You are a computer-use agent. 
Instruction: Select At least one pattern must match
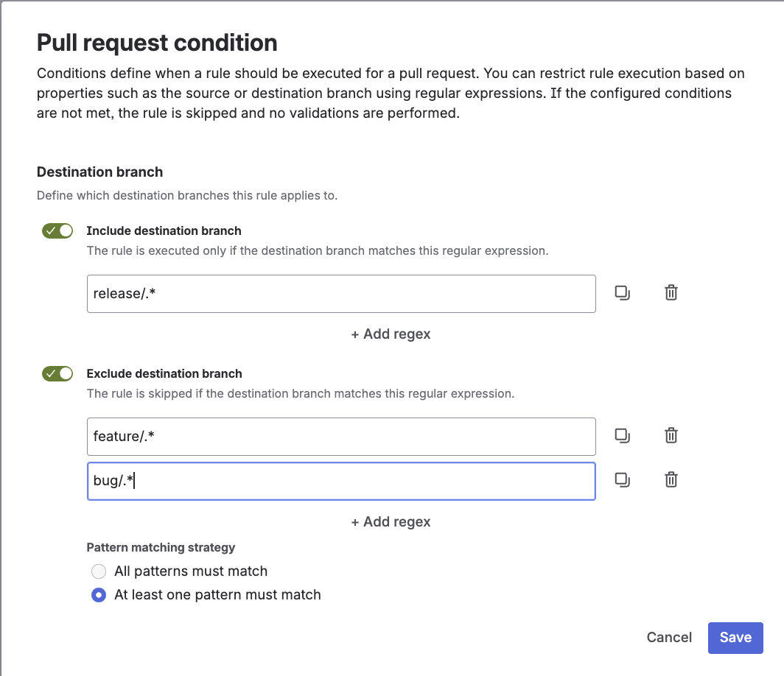click(x=99, y=595)
